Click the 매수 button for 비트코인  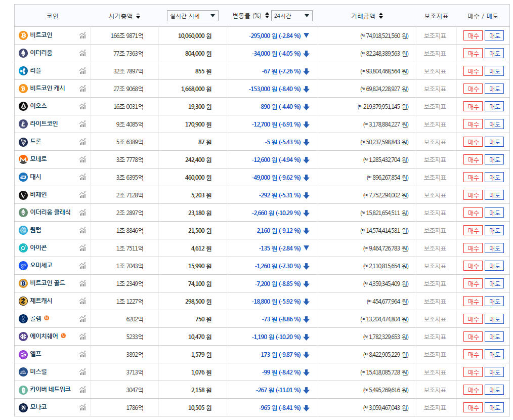[x=473, y=35]
